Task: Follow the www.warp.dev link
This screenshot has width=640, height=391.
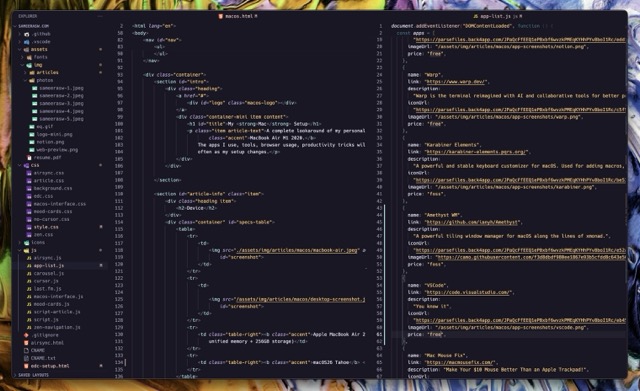Action: (x=456, y=82)
